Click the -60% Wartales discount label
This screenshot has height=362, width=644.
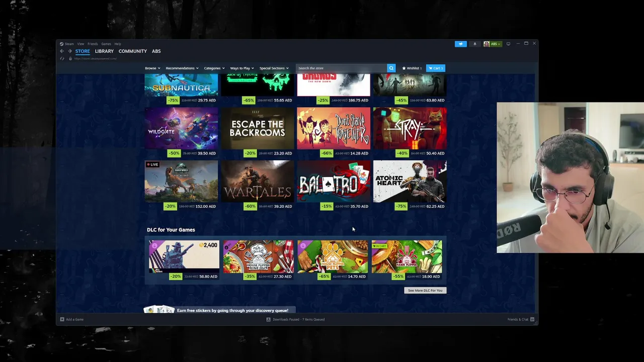pyautogui.click(x=250, y=206)
